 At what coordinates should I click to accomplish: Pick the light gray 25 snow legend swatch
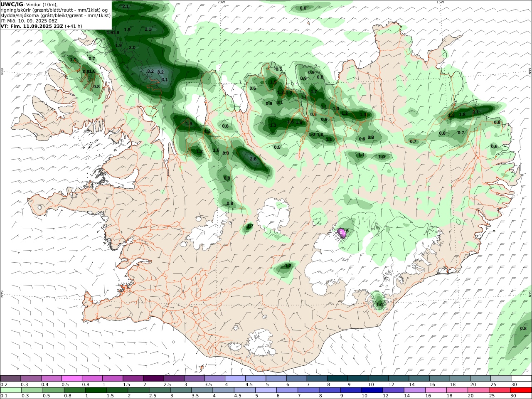(x=501, y=378)
